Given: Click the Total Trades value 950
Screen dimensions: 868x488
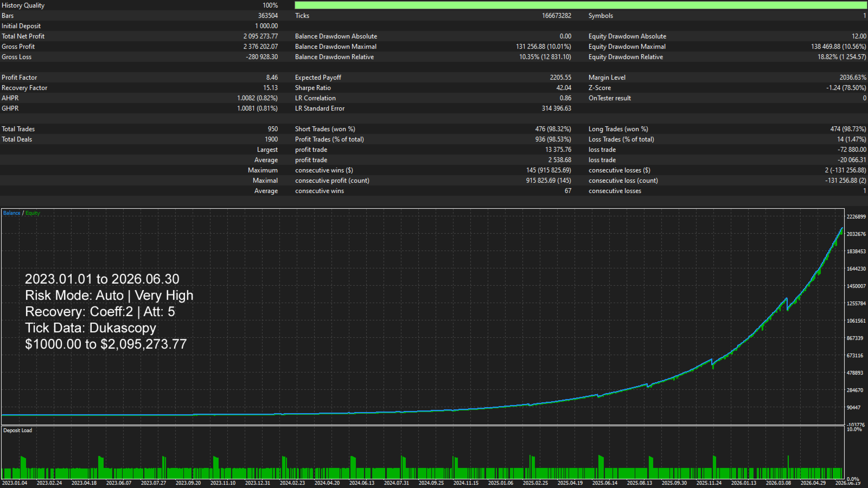Looking at the screenshot, I should click(273, 129).
